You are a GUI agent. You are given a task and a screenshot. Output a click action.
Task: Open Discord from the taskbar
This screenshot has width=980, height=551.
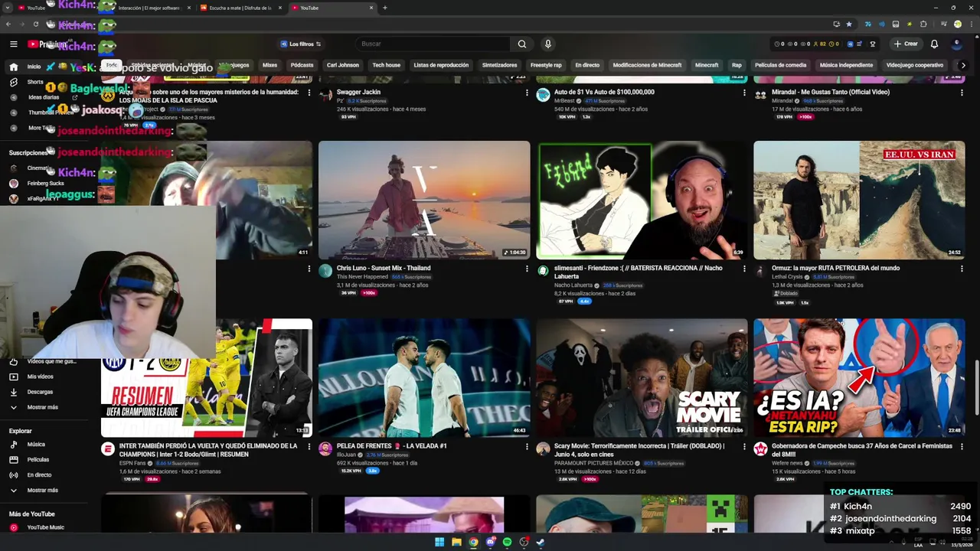(490, 542)
